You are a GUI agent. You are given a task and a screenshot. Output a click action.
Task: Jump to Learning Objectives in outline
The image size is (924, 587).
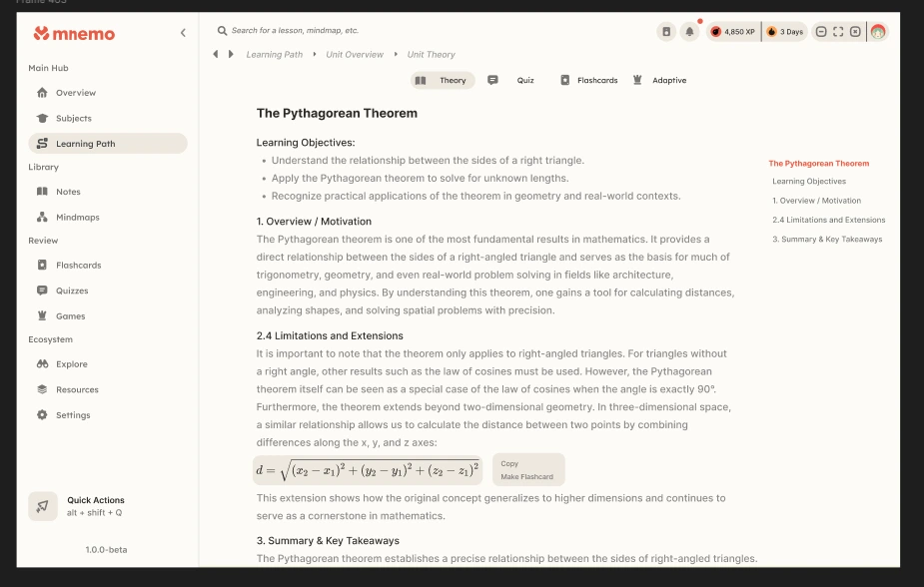click(809, 182)
